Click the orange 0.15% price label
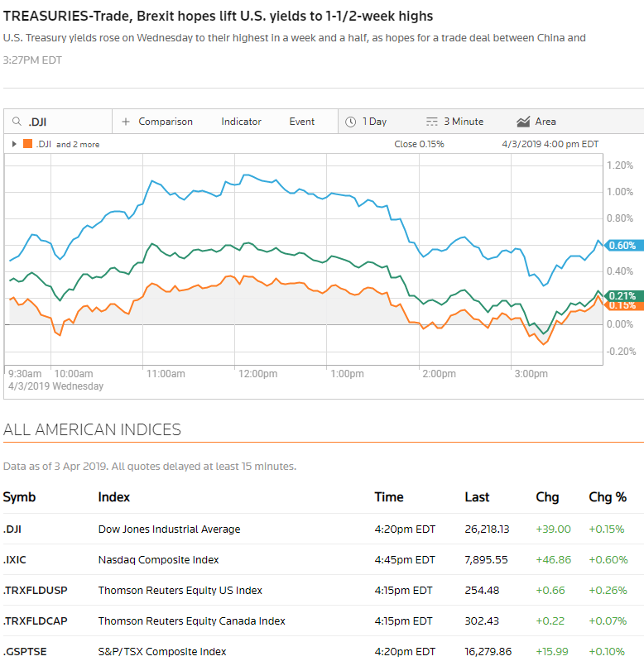The width and height of the screenshot is (644, 666). coord(623,306)
